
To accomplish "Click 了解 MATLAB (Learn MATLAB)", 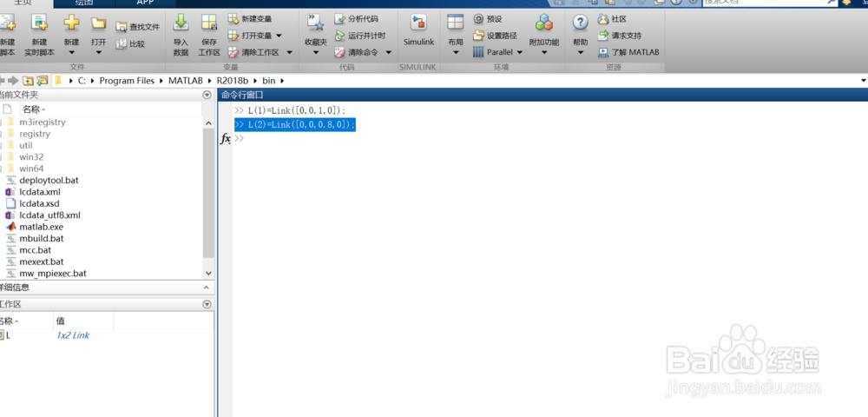I will click(628, 52).
